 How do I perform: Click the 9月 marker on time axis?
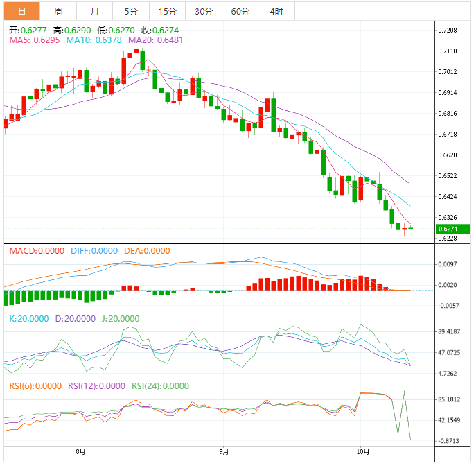pyautogui.click(x=224, y=452)
